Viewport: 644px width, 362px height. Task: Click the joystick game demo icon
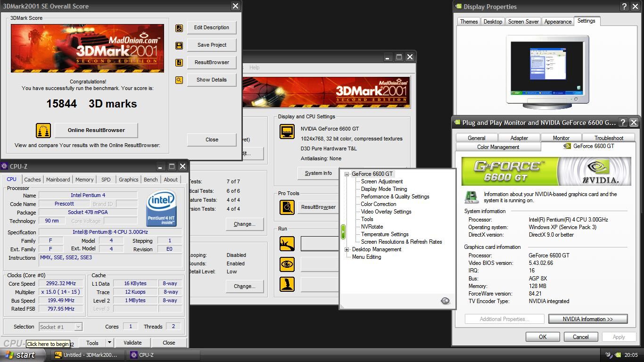pos(287,284)
